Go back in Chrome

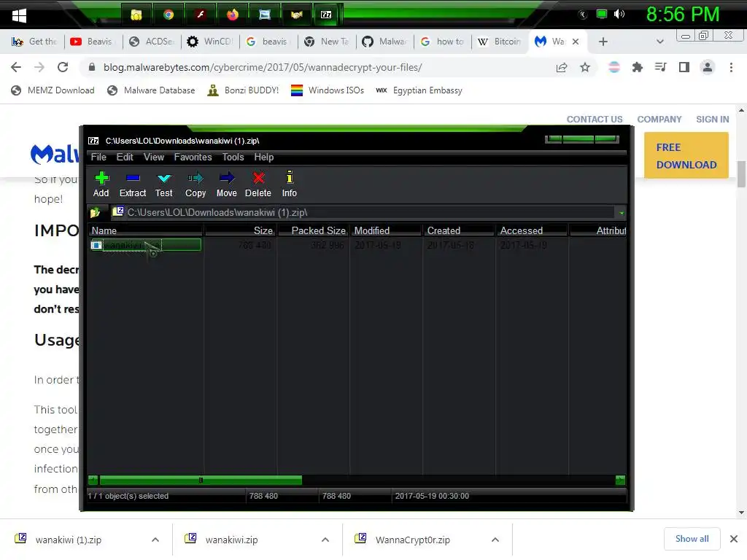tap(16, 67)
